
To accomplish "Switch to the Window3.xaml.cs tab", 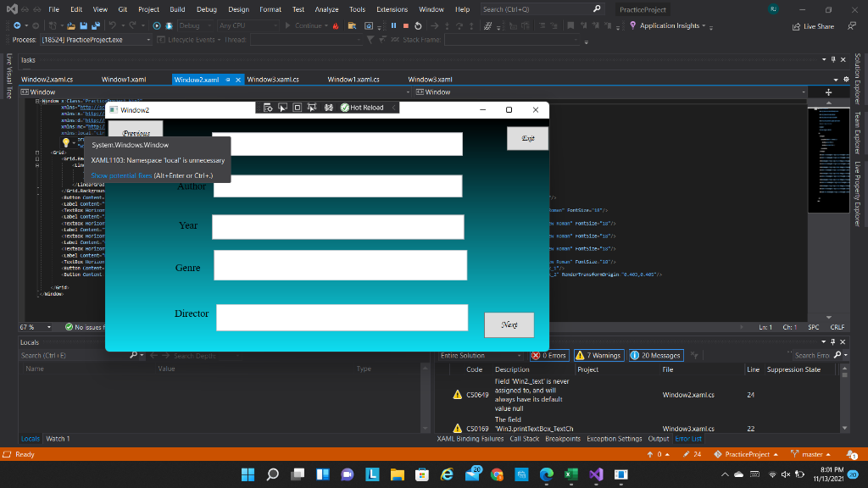I will [273, 80].
